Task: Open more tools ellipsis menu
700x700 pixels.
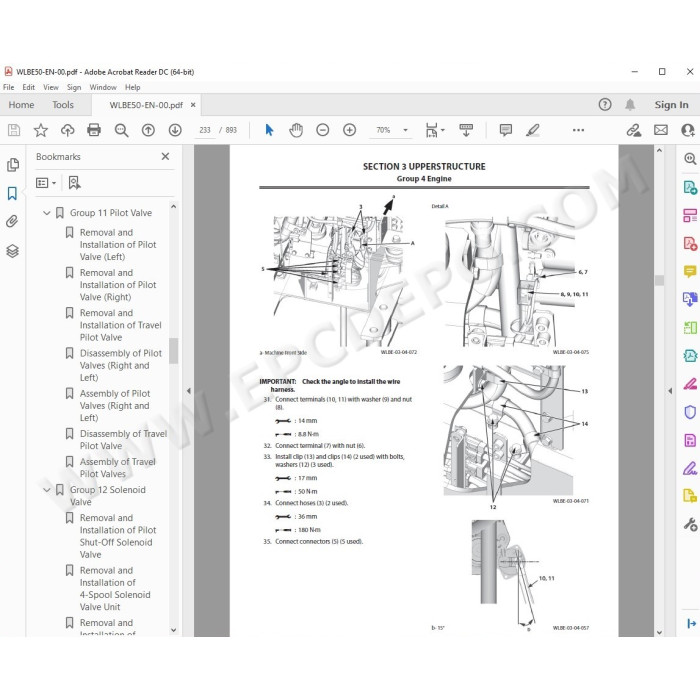Action: (x=579, y=130)
